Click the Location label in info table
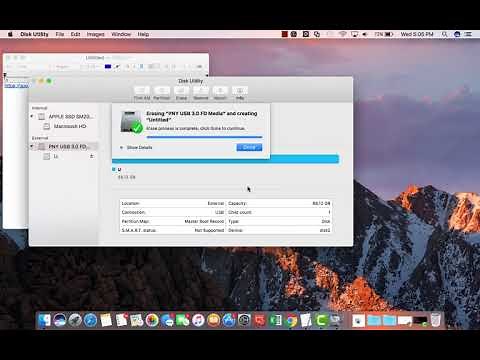This screenshot has width=480, height=360. pos(130,203)
